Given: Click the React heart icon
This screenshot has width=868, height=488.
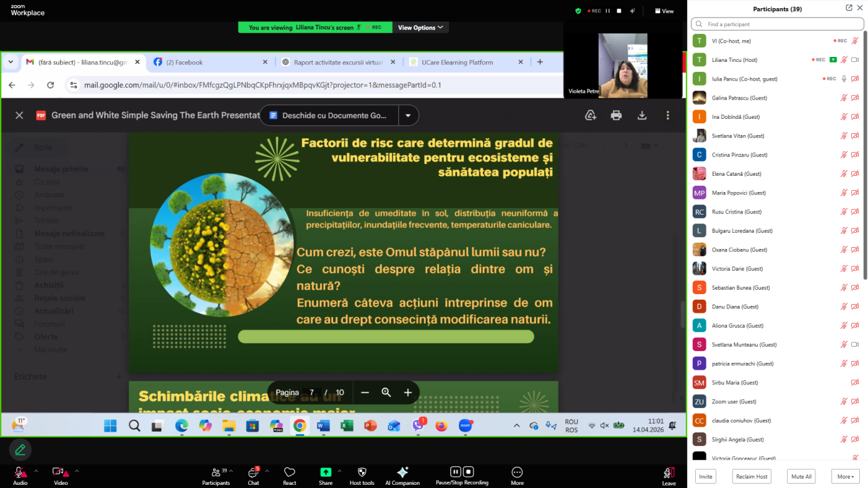Looking at the screenshot, I should (289, 472).
